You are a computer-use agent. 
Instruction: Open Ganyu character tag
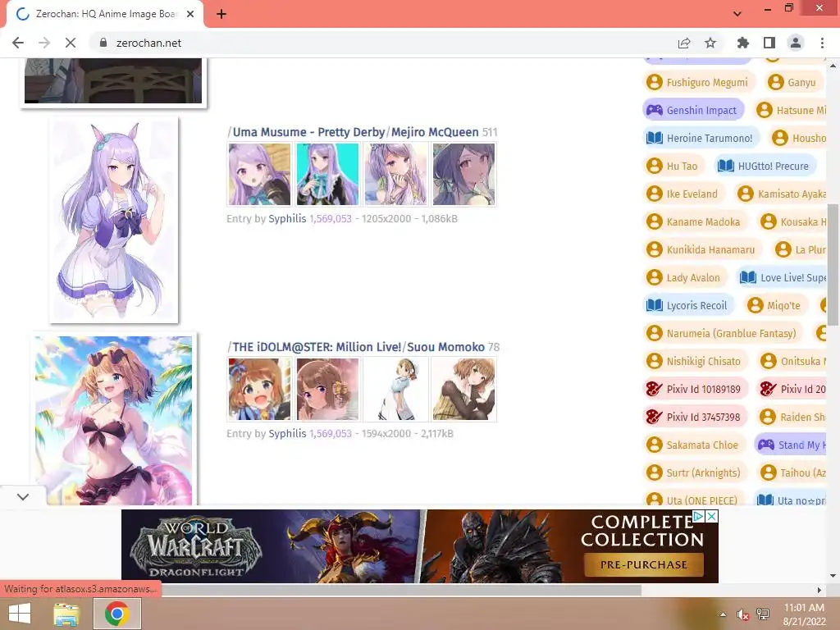(793, 82)
